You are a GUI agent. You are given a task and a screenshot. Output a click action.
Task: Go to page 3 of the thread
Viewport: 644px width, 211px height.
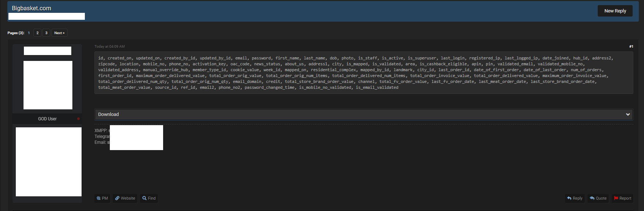click(46, 33)
